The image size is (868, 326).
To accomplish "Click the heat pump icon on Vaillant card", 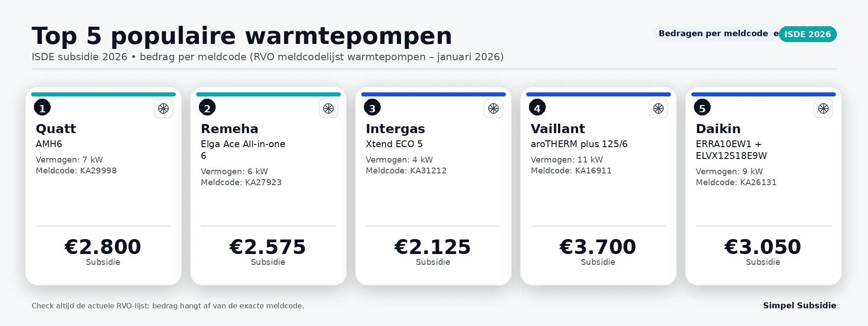I will point(658,109).
